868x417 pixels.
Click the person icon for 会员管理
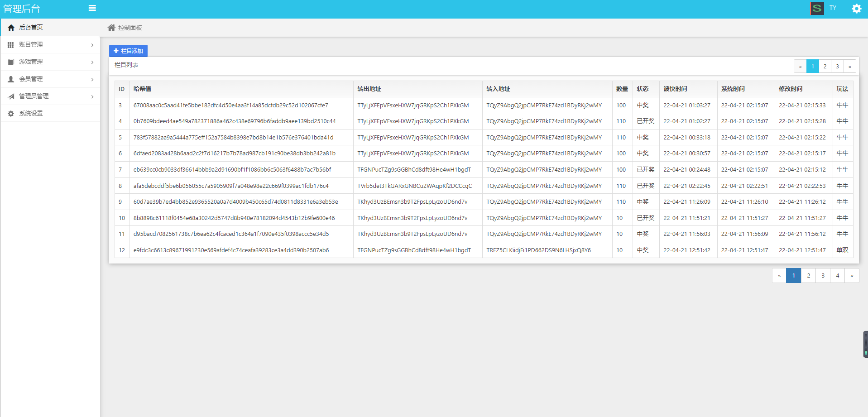[11, 79]
